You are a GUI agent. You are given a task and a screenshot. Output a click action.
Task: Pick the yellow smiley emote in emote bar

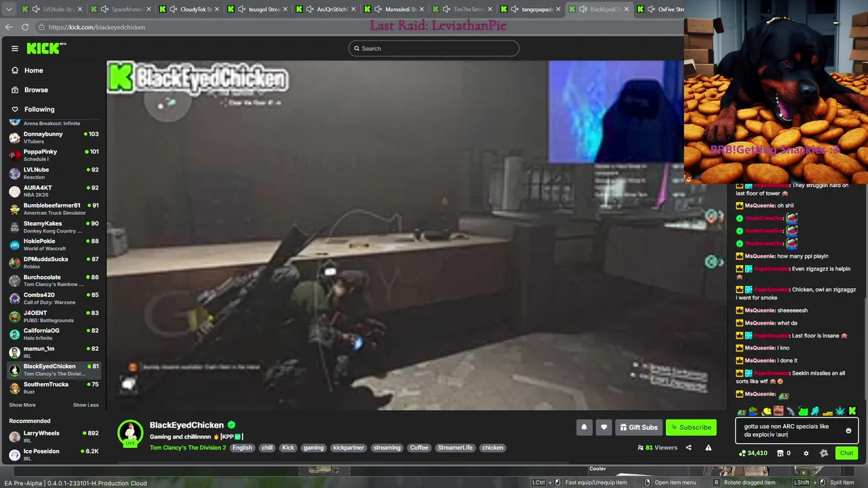tap(766, 411)
